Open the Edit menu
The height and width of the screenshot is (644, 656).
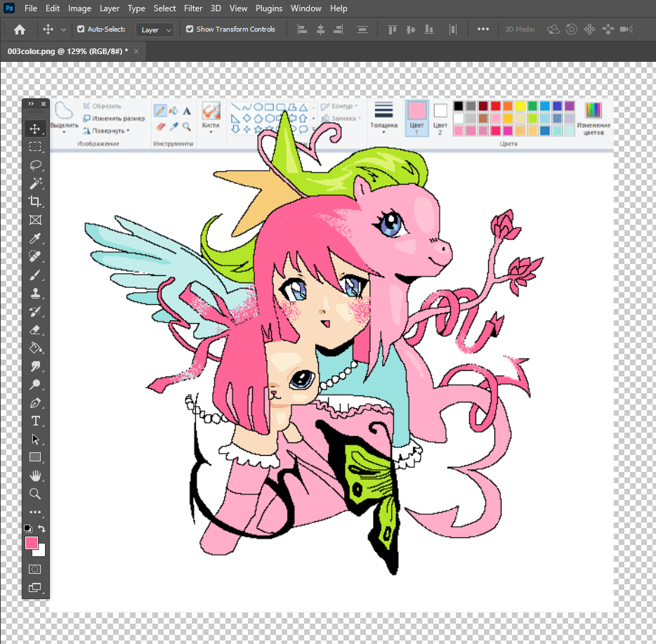(x=53, y=8)
